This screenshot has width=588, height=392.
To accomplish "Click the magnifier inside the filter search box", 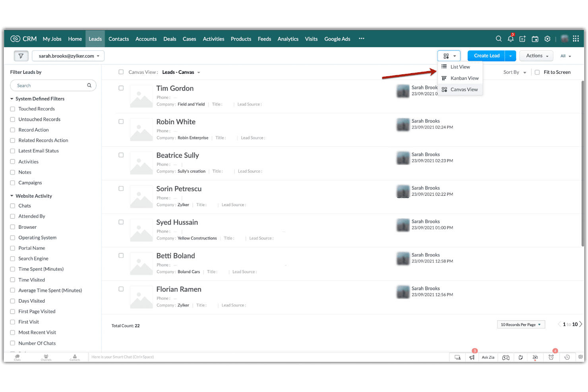I will (x=89, y=85).
